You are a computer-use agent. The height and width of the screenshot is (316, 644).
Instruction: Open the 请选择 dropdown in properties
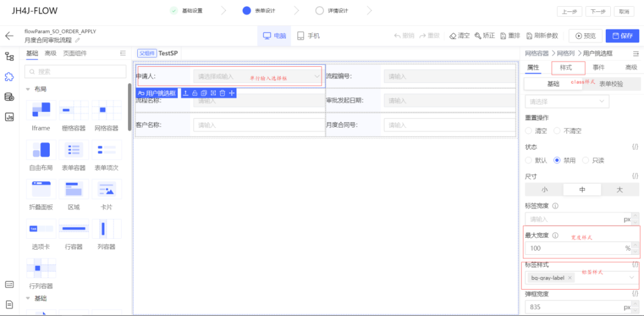(x=567, y=101)
